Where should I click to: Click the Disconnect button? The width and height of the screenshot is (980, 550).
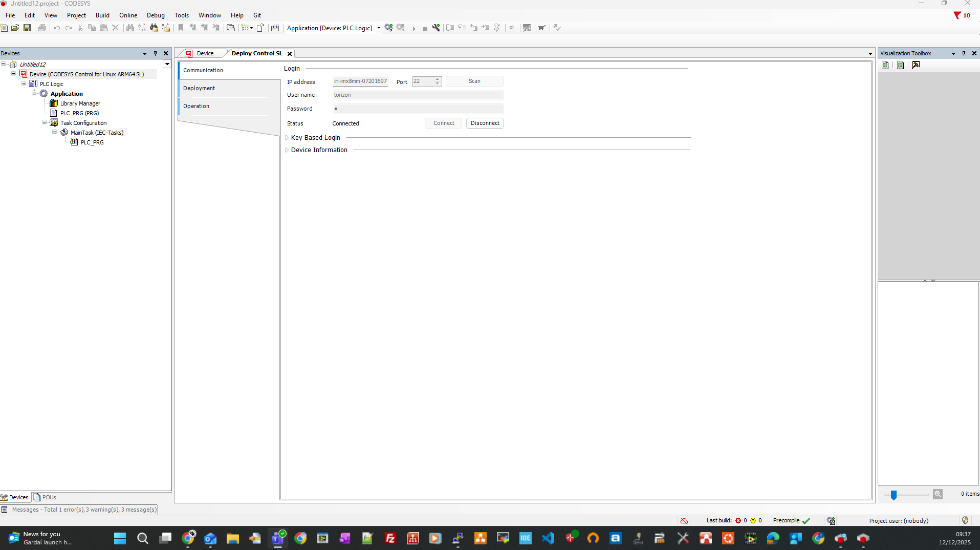485,123
